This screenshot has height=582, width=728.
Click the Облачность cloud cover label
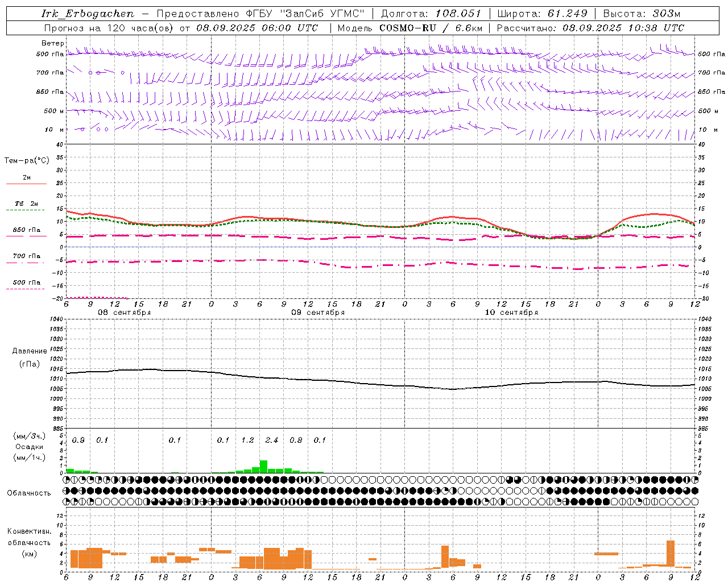pos(29,493)
